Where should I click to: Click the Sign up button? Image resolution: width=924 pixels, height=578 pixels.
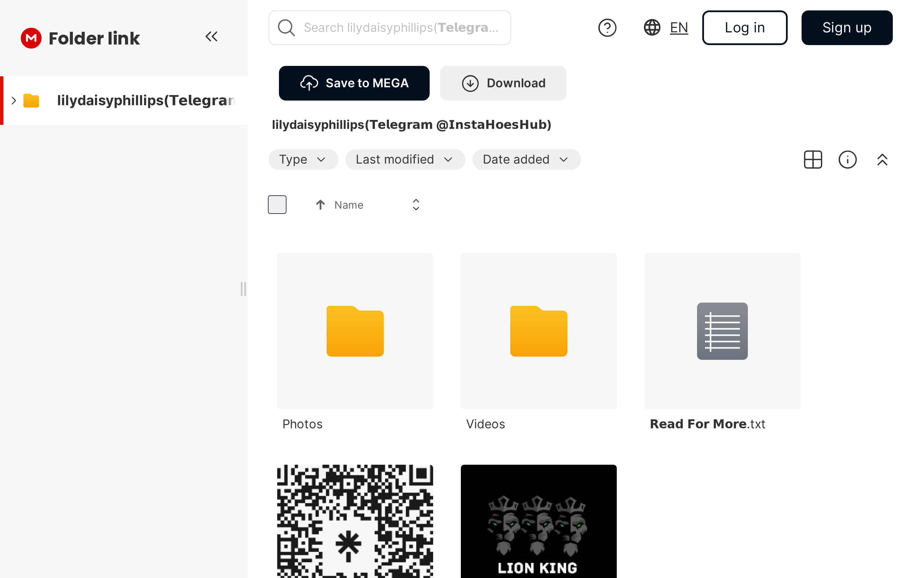[x=847, y=27]
